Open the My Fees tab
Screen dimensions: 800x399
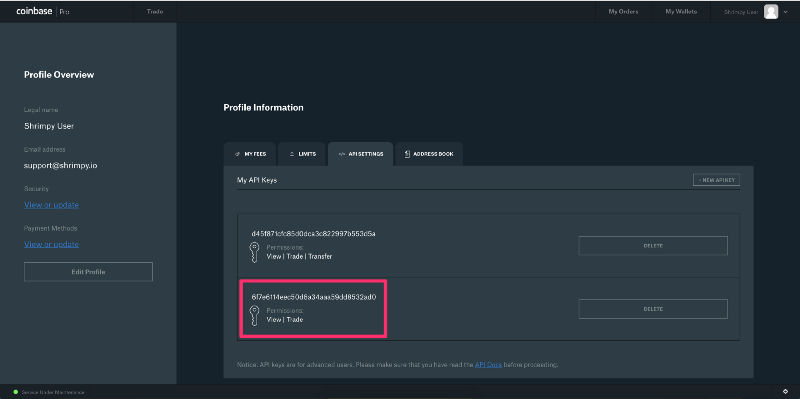click(x=250, y=154)
